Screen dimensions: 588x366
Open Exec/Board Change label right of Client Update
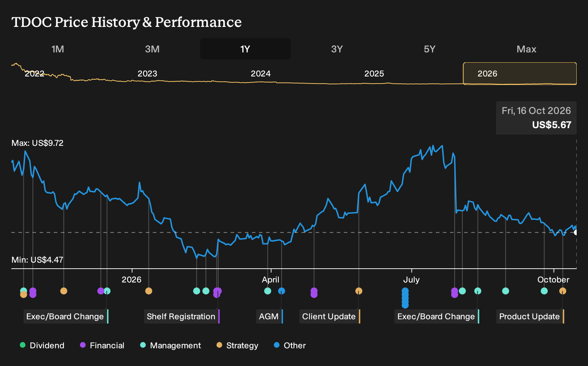click(437, 316)
